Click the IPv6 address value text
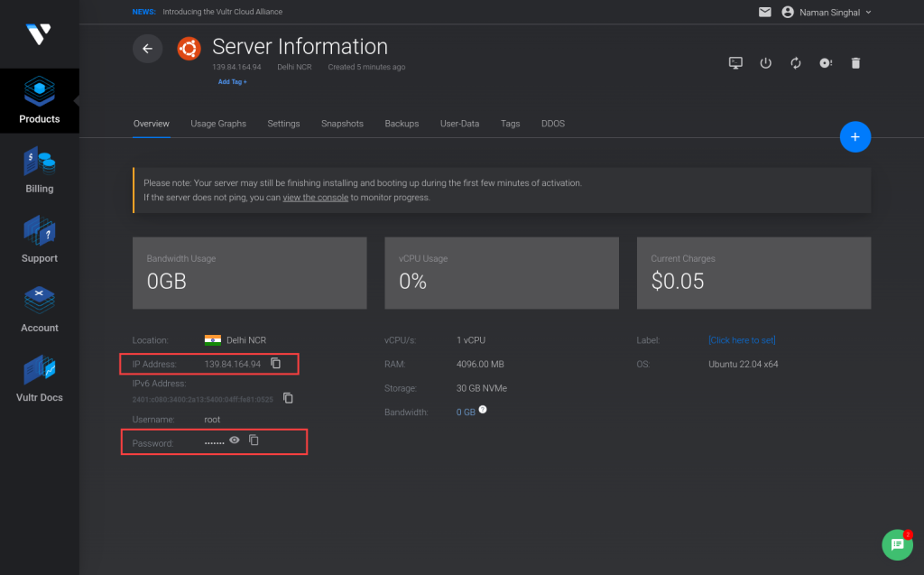The width and height of the screenshot is (924, 575). 203,400
